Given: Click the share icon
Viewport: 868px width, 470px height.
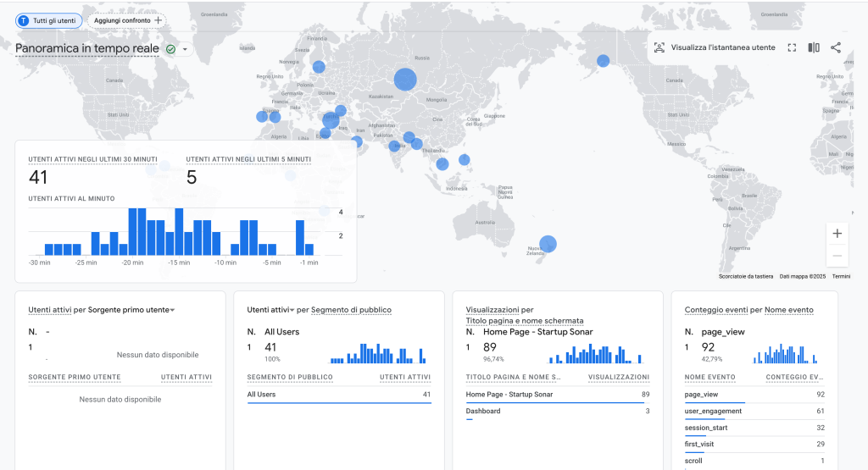Looking at the screenshot, I should click(836, 47).
